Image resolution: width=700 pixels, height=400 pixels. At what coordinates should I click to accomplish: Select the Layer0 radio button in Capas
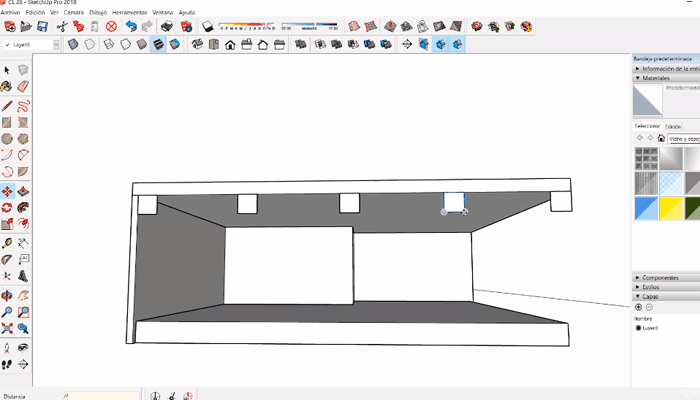(x=638, y=328)
